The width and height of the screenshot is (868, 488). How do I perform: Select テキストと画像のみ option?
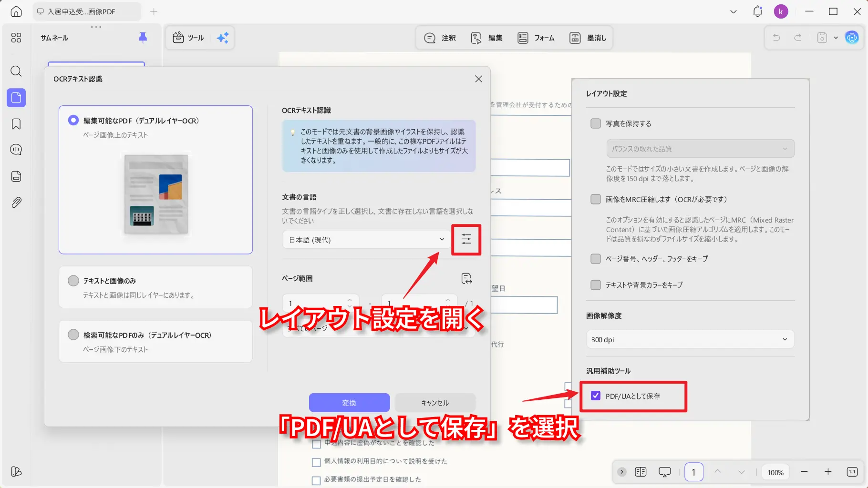[x=155, y=287]
